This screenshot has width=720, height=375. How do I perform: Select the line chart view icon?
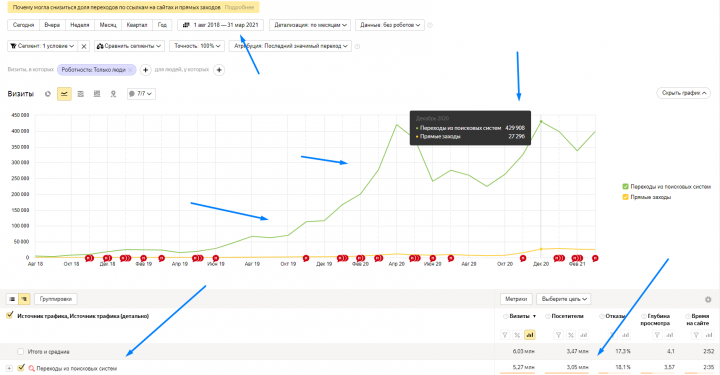(64, 94)
